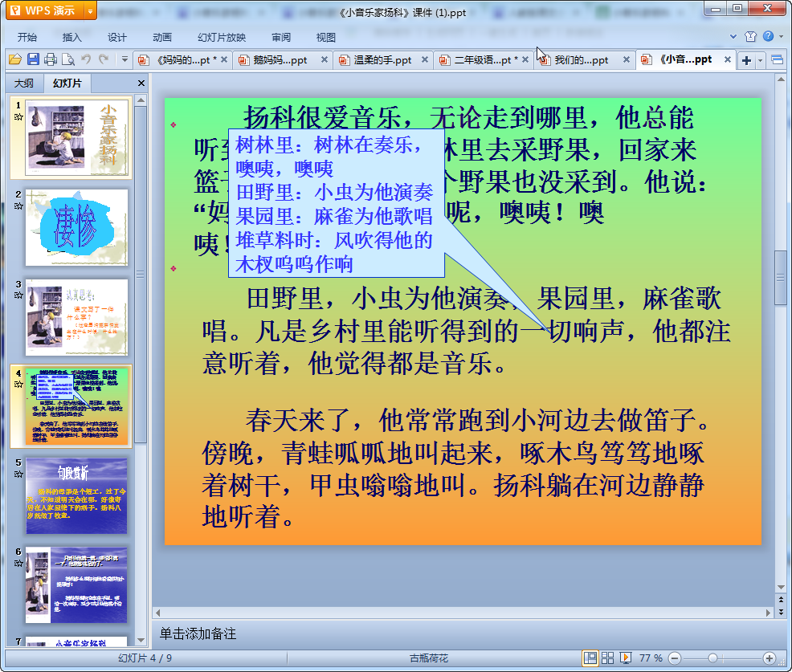The width and height of the screenshot is (792, 672).
Task: Close the 《妈妈的...pt document tab
Action: point(224,59)
